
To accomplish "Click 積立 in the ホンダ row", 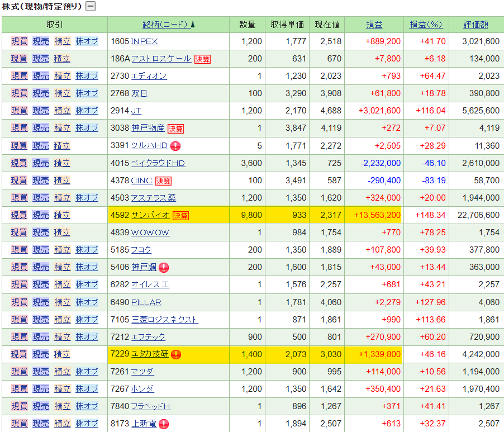I will pyautogui.click(x=63, y=390).
